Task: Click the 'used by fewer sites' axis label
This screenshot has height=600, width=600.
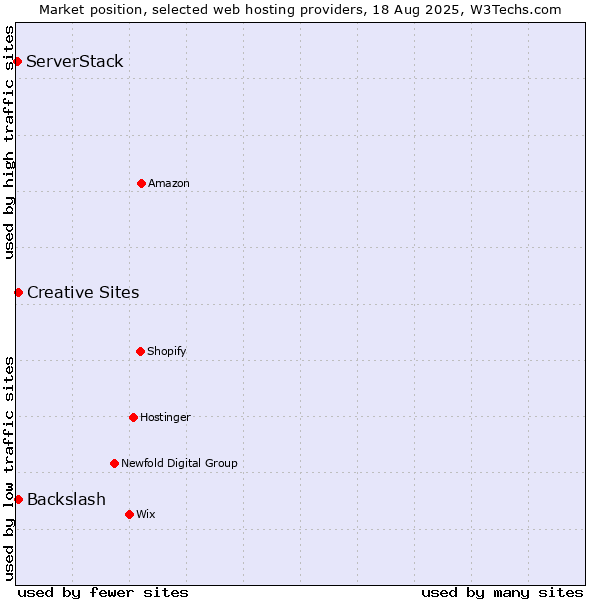Action: pyautogui.click(x=103, y=593)
